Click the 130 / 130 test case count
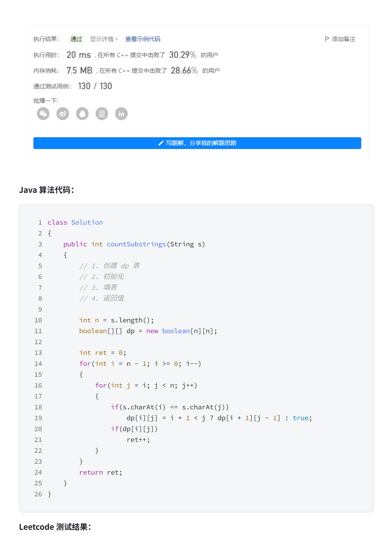 click(x=95, y=86)
